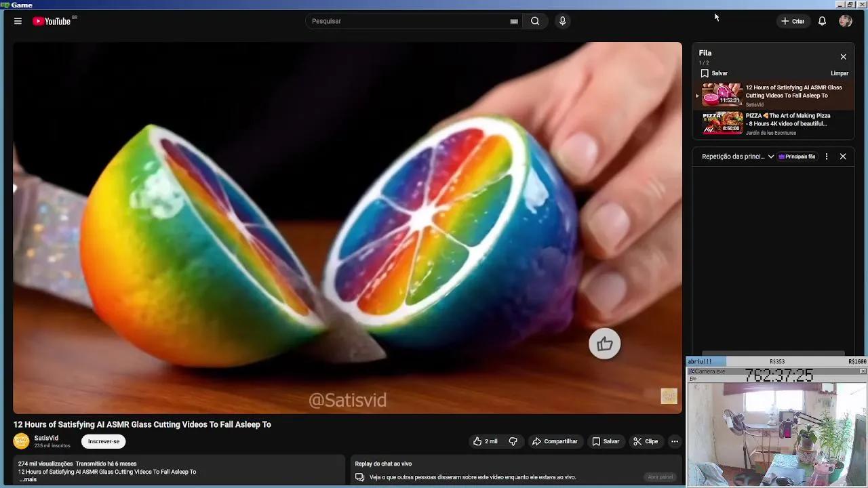Clear the queue with Limpar

click(840, 73)
